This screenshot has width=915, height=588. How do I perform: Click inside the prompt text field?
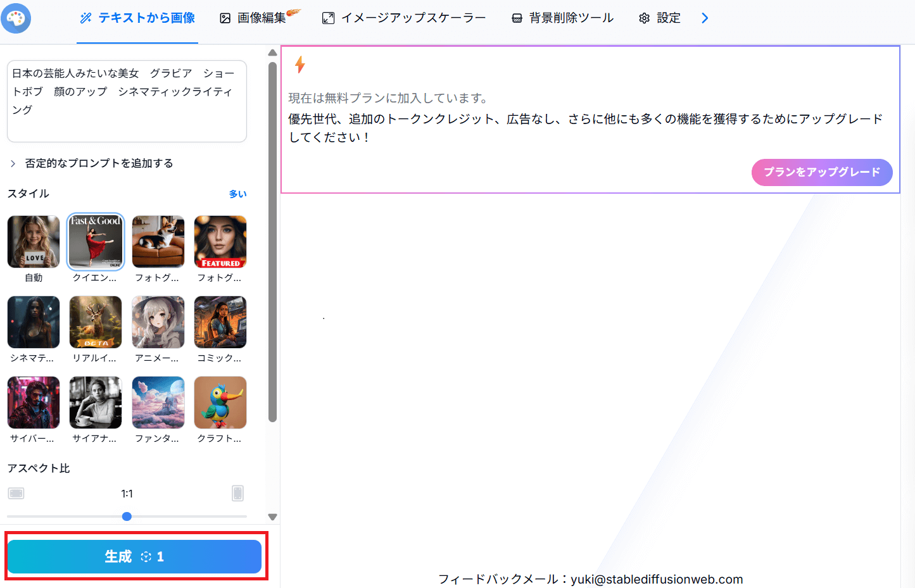point(127,101)
